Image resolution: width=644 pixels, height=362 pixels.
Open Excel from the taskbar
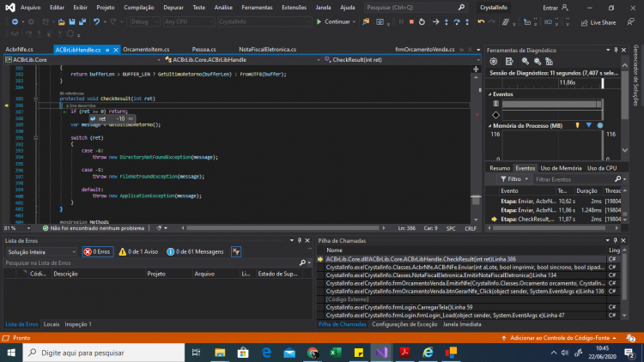[336, 353]
